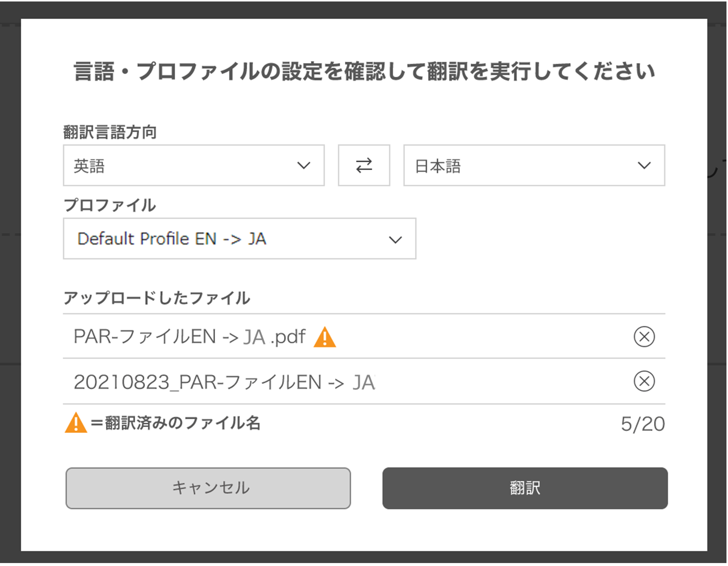Click the プロファイル label
728x566 pixels.
110,205
